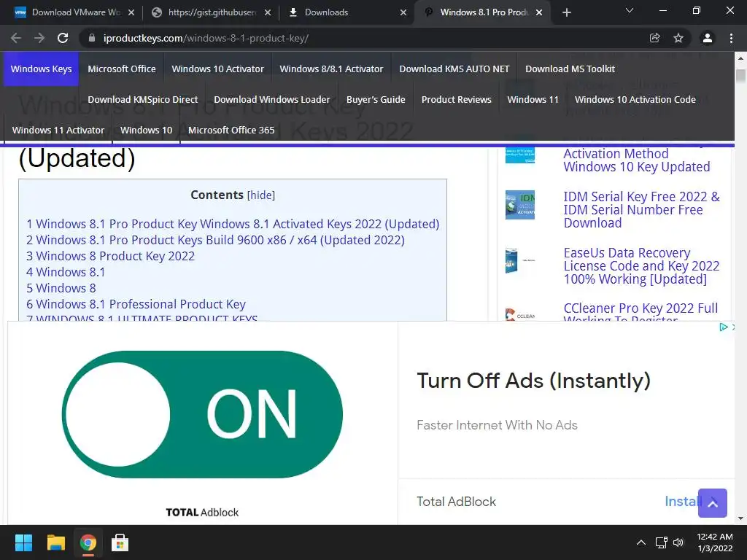Image resolution: width=747 pixels, height=560 pixels.
Task: Close the Windows 8.1 Pro Product tab
Action: click(539, 12)
